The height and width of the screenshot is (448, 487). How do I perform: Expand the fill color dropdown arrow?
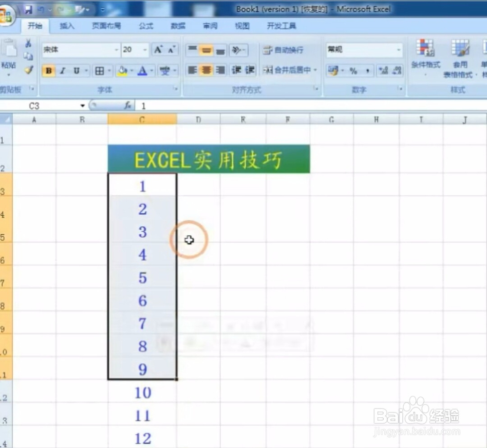pos(131,71)
